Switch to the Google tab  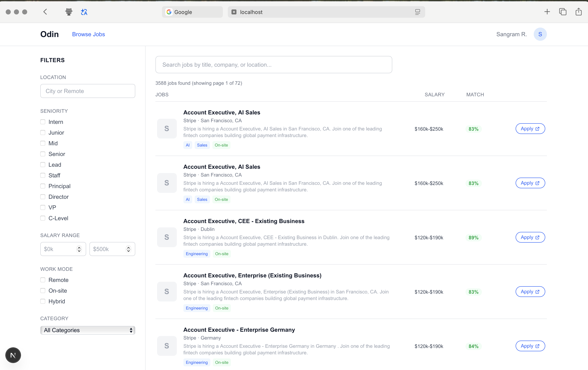[x=192, y=12]
